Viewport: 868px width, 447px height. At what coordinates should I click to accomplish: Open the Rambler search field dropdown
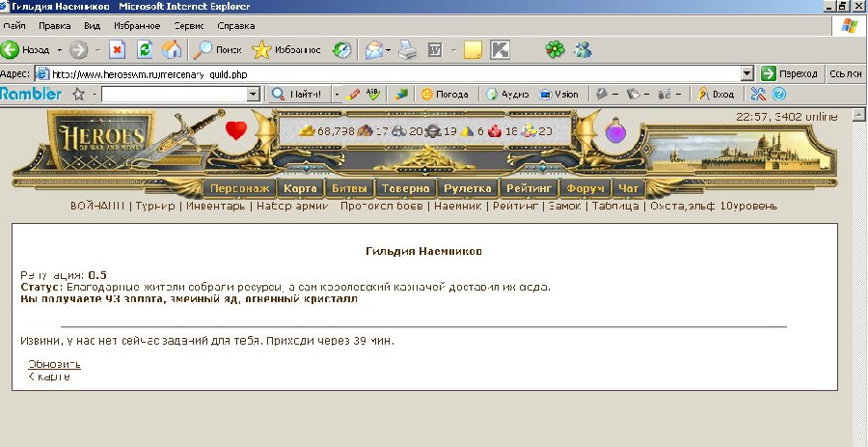point(254,95)
